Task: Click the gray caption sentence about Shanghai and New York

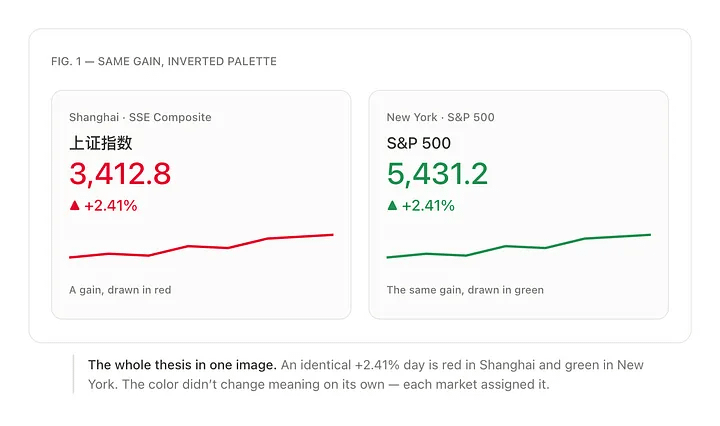Action: click(366, 375)
